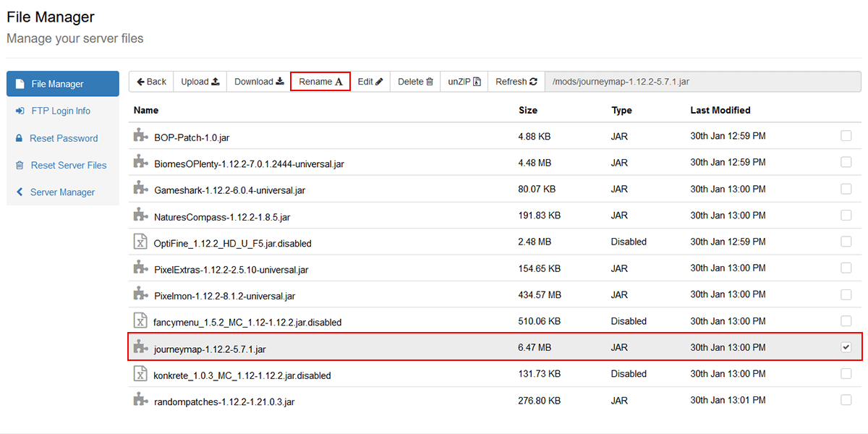Viewport: 868px width, 434px height.
Task: Click the puzzle icon beside BOP-Patch-1.0.jar
Action: pyautogui.click(x=140, y=135)
